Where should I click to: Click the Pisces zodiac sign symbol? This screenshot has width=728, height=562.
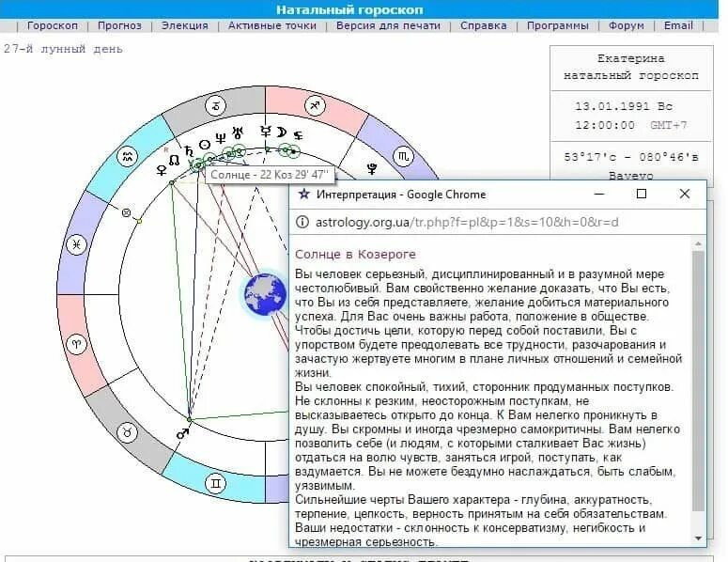(77, 244)
